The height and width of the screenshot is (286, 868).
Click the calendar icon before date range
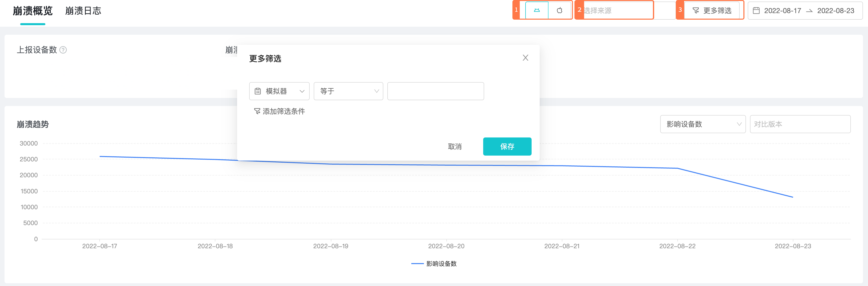tap(757, 10)
